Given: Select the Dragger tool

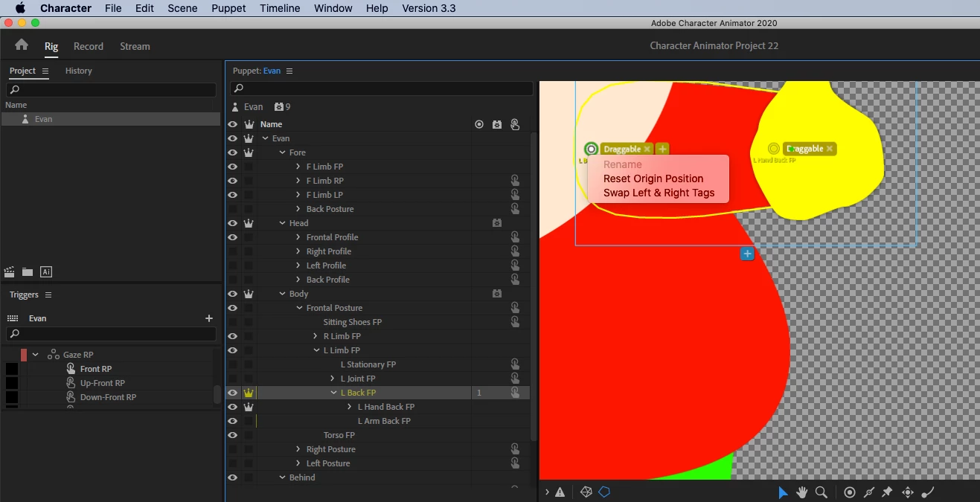Looking at the screenshot, I should point(908,492).
